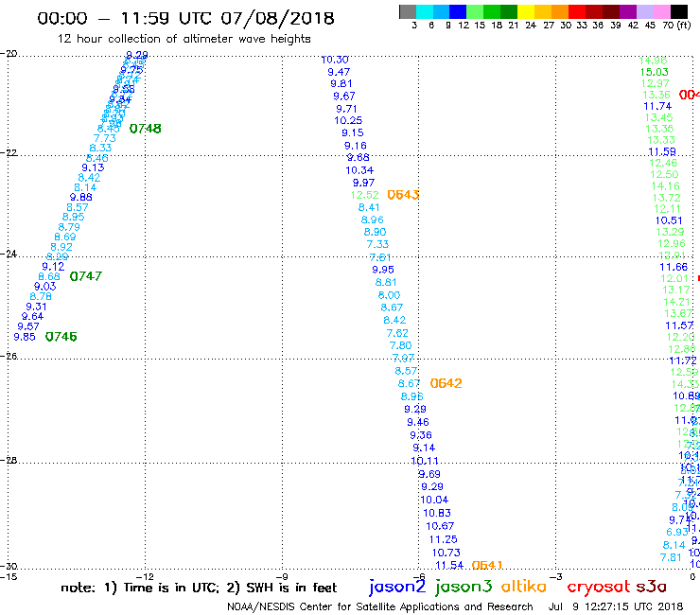Click the 11.25 wave height value
The height and width of the screenshot is (615, 700).
coord(444,539)
